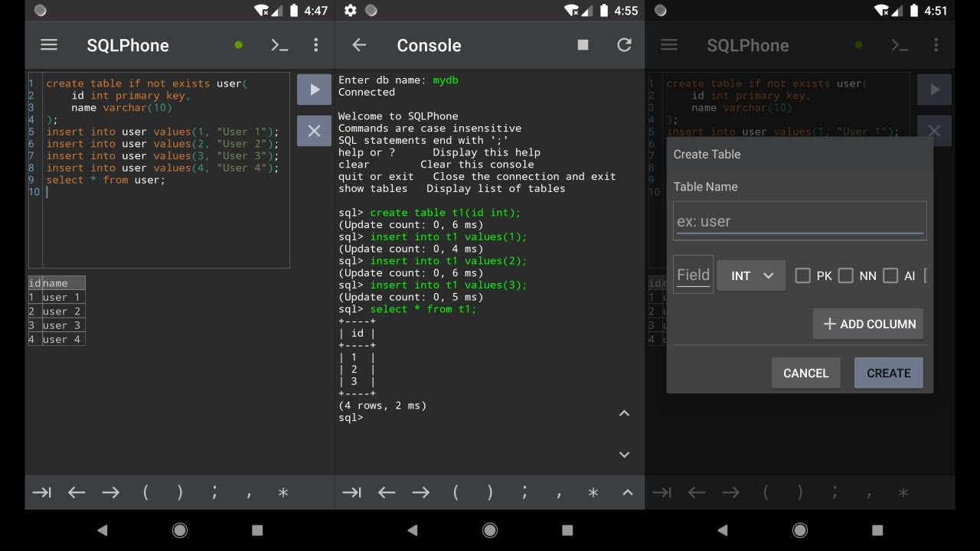The image size is (980, 551).
Task: Stop execution in the Console toolbar
Action: click(x=583, y=45)
